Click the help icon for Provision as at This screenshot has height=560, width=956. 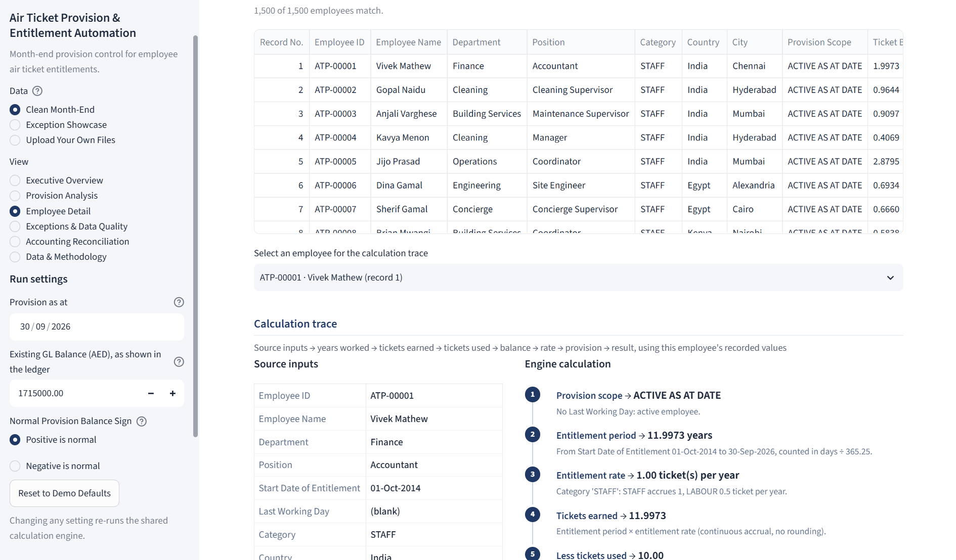click(179, 302)
